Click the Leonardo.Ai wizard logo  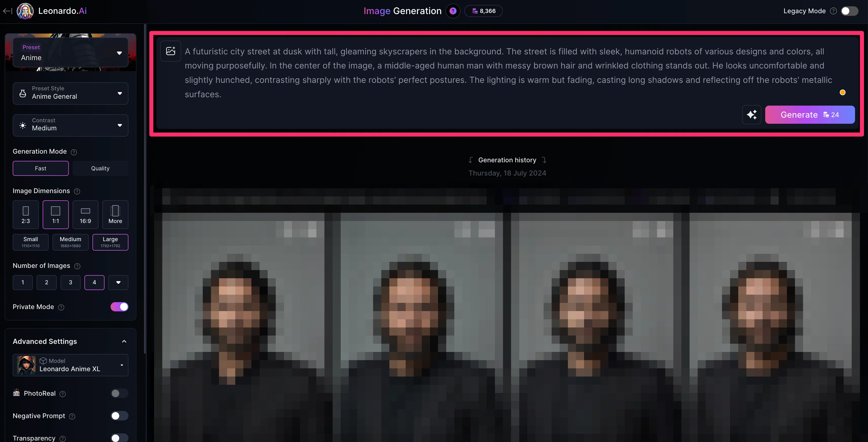(25, 11)
